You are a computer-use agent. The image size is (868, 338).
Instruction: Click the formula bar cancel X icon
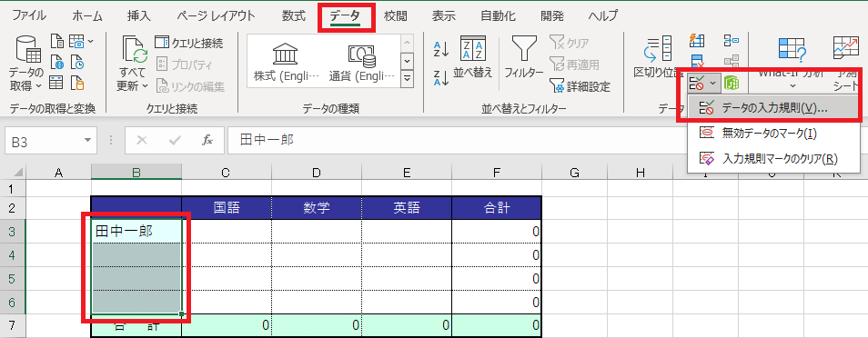coord(142,141)
